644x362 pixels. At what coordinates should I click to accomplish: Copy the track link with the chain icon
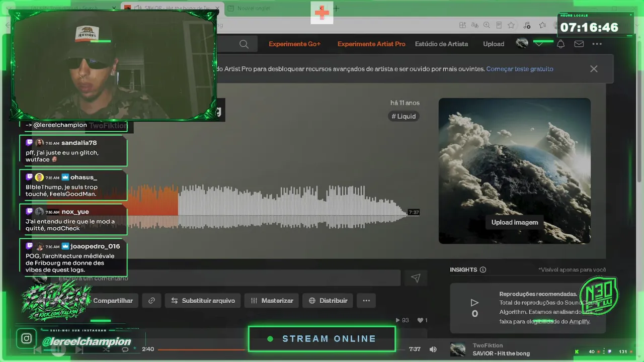[x=151, y=301]
